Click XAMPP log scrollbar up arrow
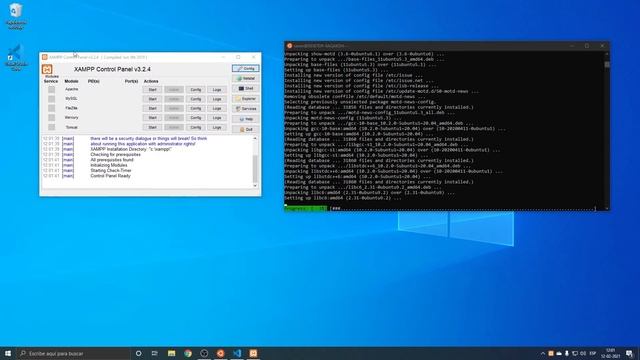This screenshot has height=360, width=640. point(255,139)
